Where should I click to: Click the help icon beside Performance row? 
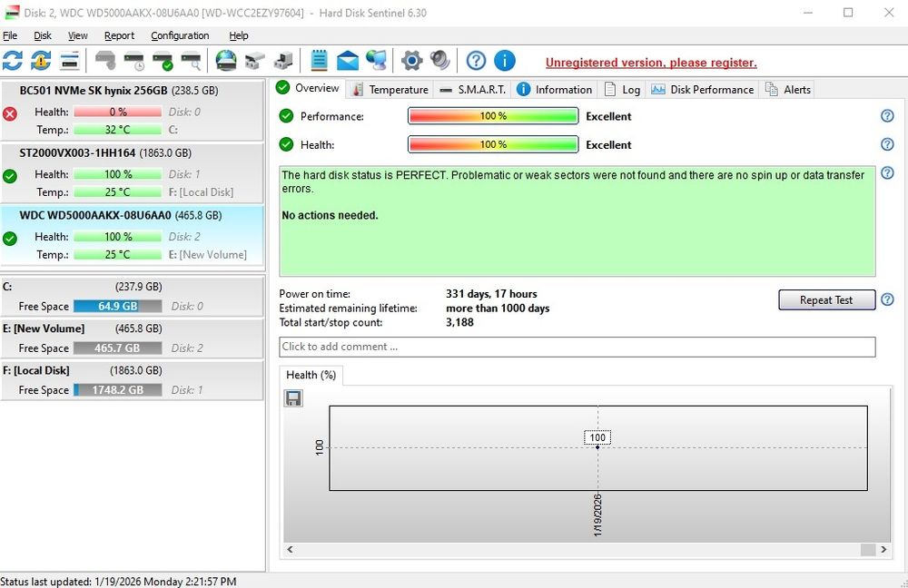click(887, 116)
